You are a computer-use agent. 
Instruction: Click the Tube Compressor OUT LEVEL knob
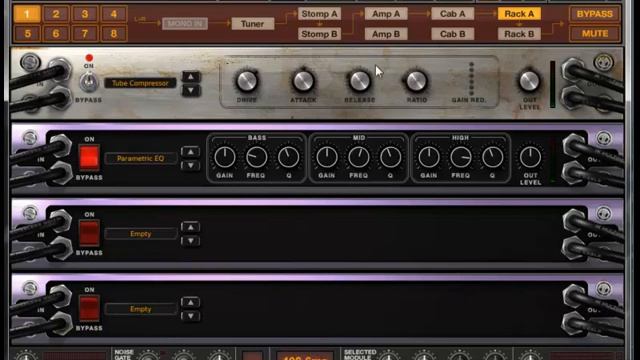coord(529,81)
